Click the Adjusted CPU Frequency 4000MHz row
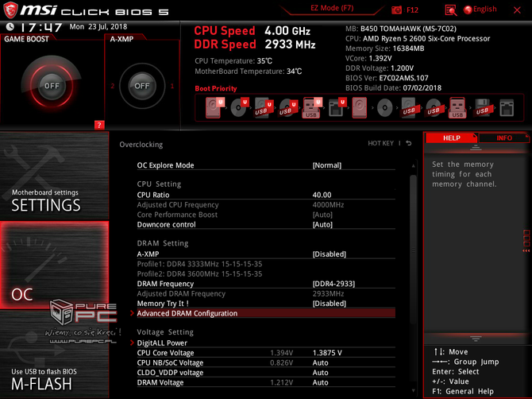 coord(266,205)
